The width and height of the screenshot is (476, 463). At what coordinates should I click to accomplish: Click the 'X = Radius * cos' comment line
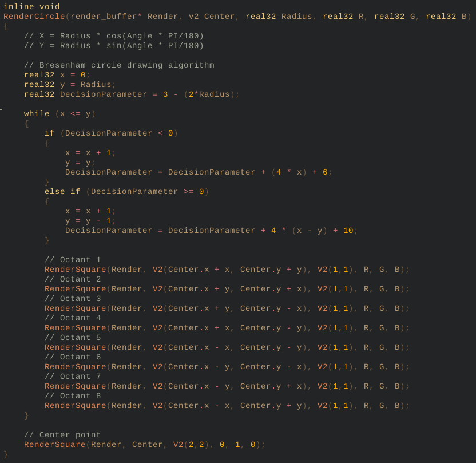[114, 36]
